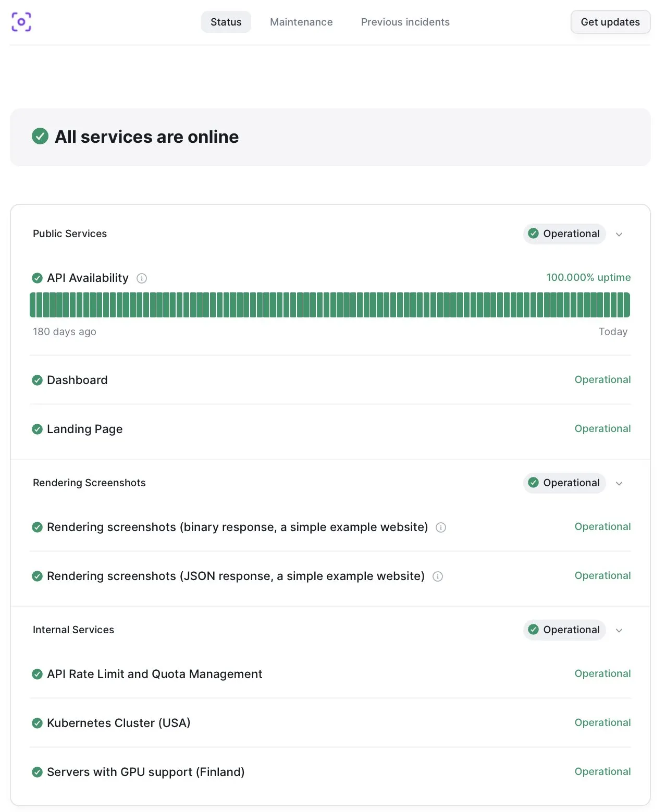
Task: Click the check inside Public Services Operational badge
Action: [x=533, y=233]
